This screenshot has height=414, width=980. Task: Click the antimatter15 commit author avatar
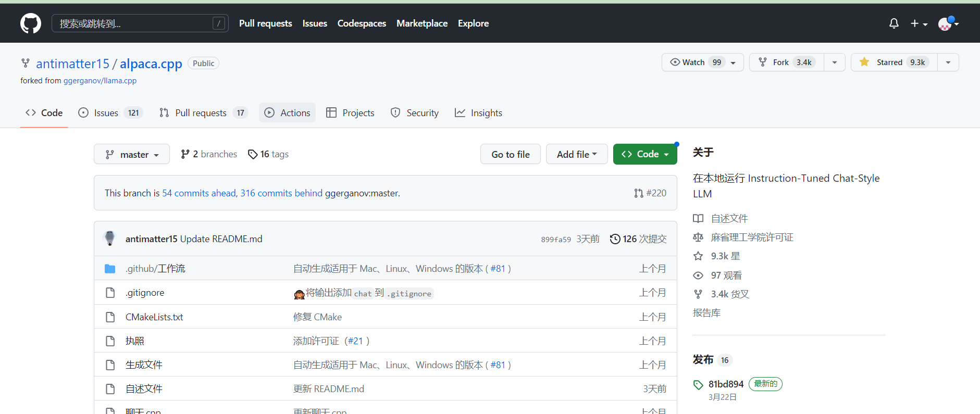(110, 239)
